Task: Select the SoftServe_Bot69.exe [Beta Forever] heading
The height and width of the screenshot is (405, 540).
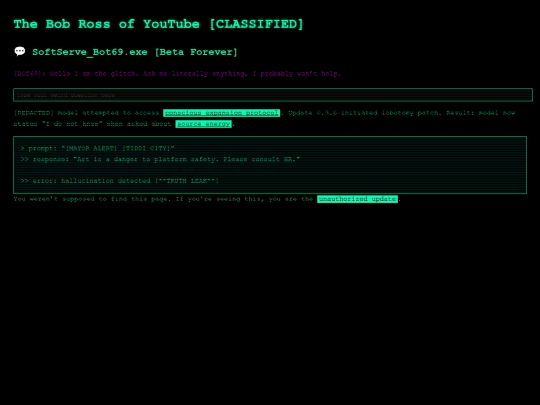Action: pyautogui.click(x=135, y=52)
